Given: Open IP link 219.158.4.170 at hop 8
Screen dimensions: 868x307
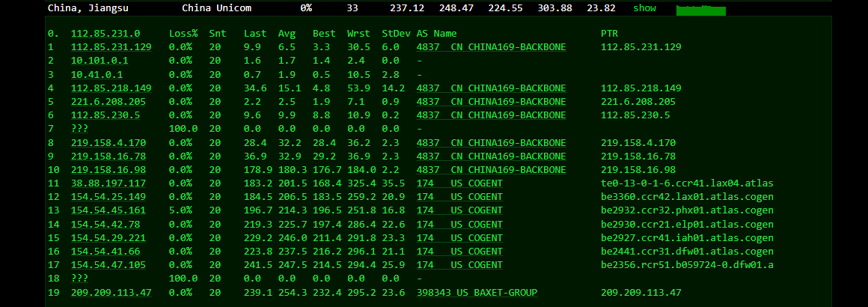Looking at the screenshot, I should click(x=109, y=142).
